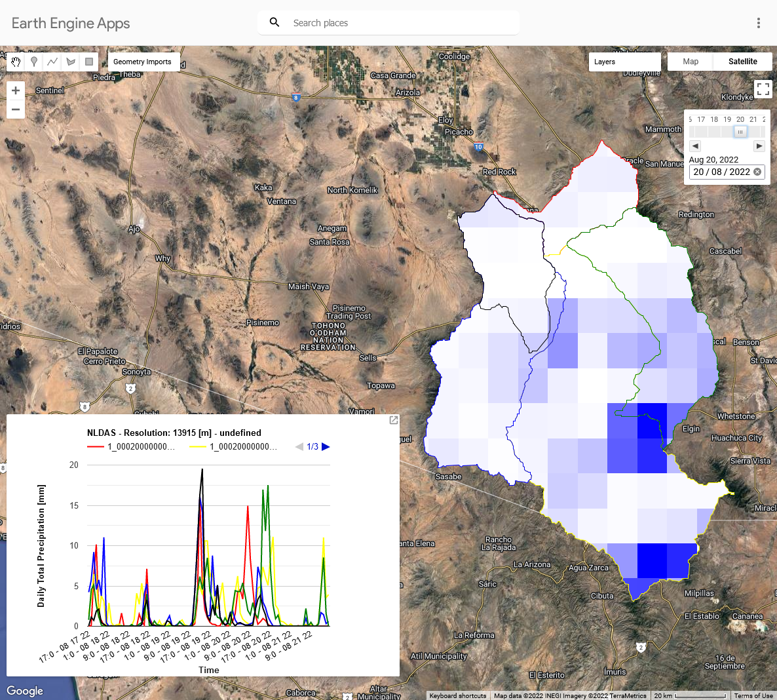This screenshot has height=700, width=777.
Task: Go to next legend page
Action: 326,446
